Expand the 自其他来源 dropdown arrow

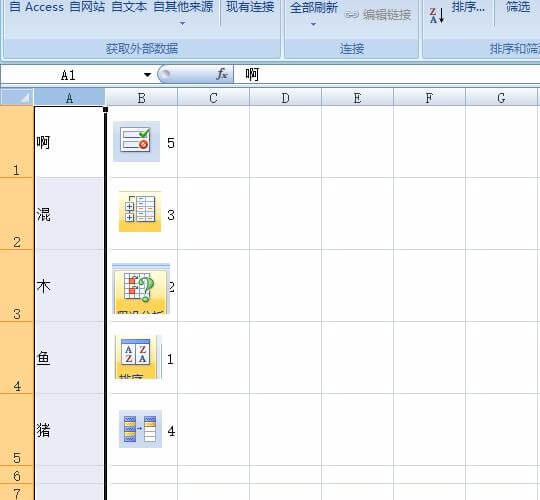click(x=183, y=24)
